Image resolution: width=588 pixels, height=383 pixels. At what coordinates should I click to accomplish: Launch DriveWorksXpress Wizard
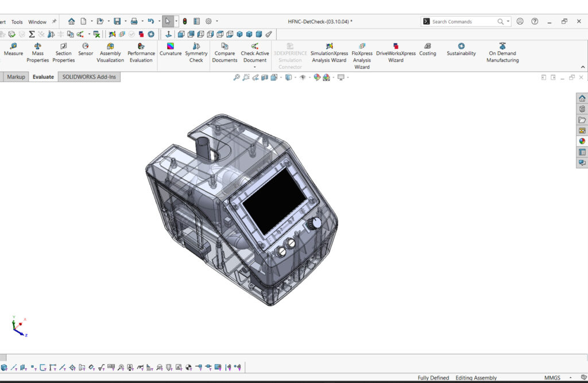coord(396,53)
